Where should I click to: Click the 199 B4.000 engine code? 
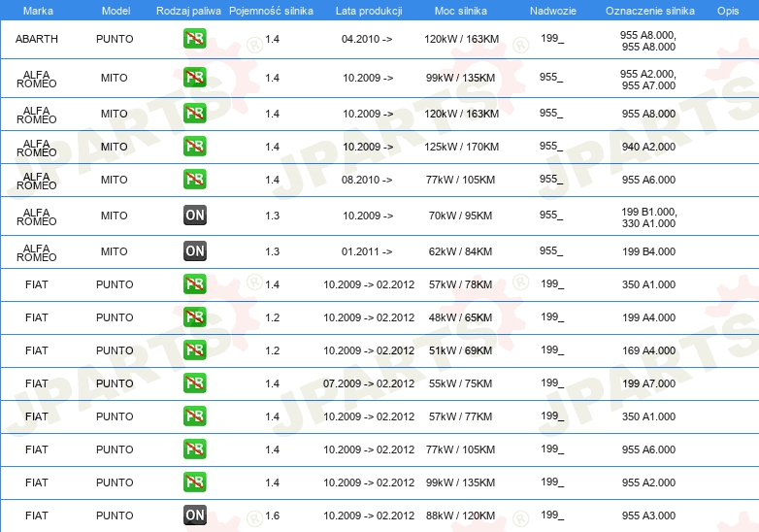tap(648, 251)
